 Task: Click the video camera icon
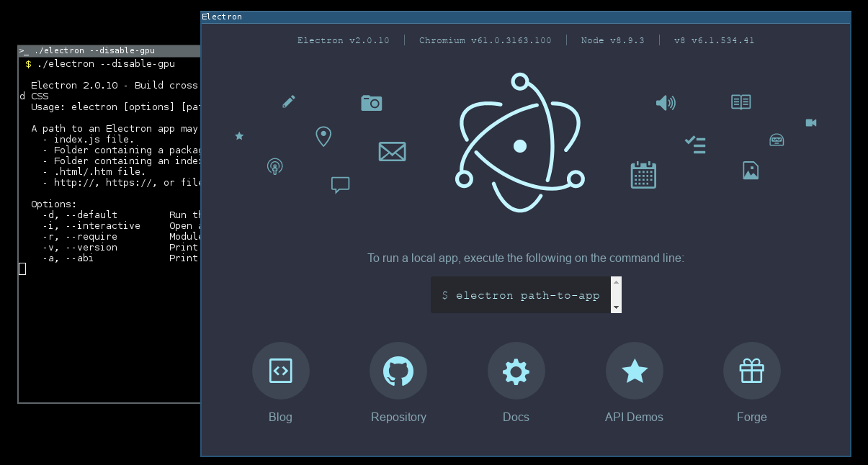tap(810, 122)
